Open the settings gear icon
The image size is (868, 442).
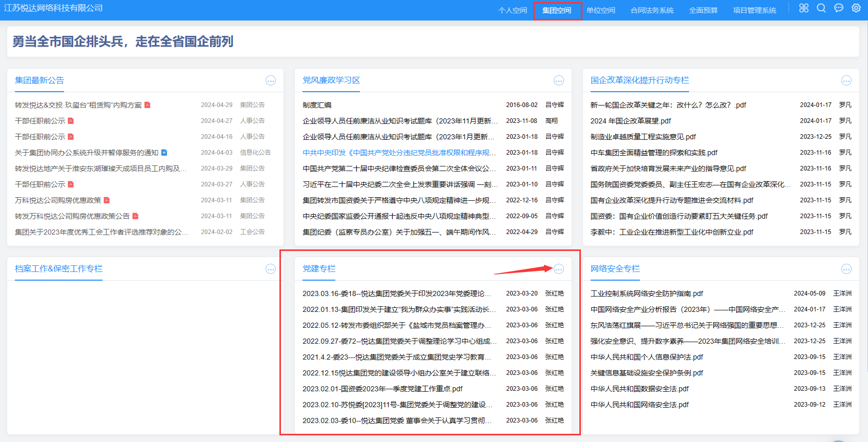[x=856, y=8]
